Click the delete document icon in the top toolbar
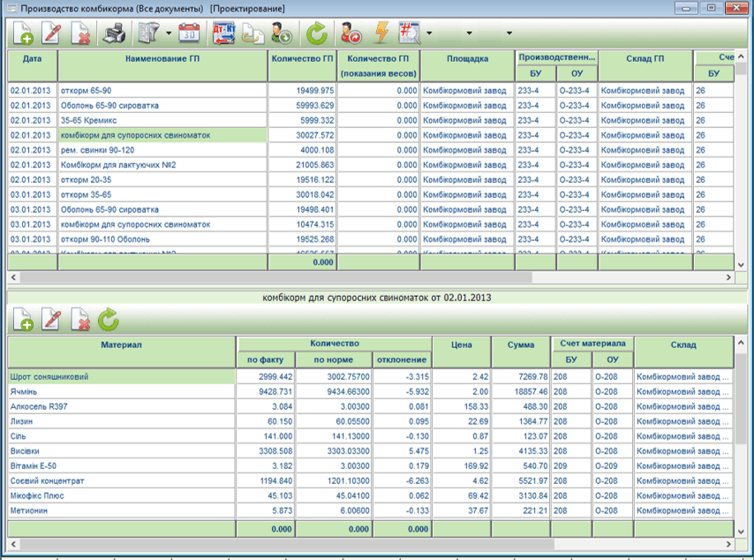This screenshot has width=754, height=560. pos(81,34)
